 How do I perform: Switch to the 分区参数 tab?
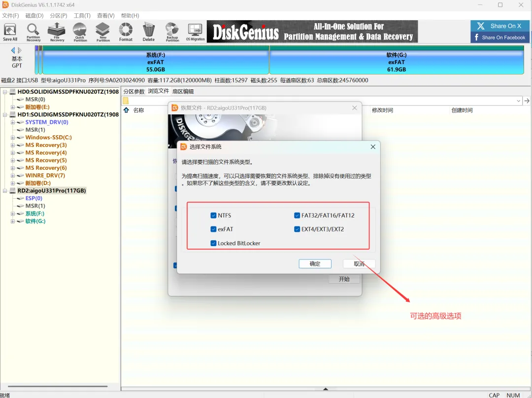click(133, 91)
